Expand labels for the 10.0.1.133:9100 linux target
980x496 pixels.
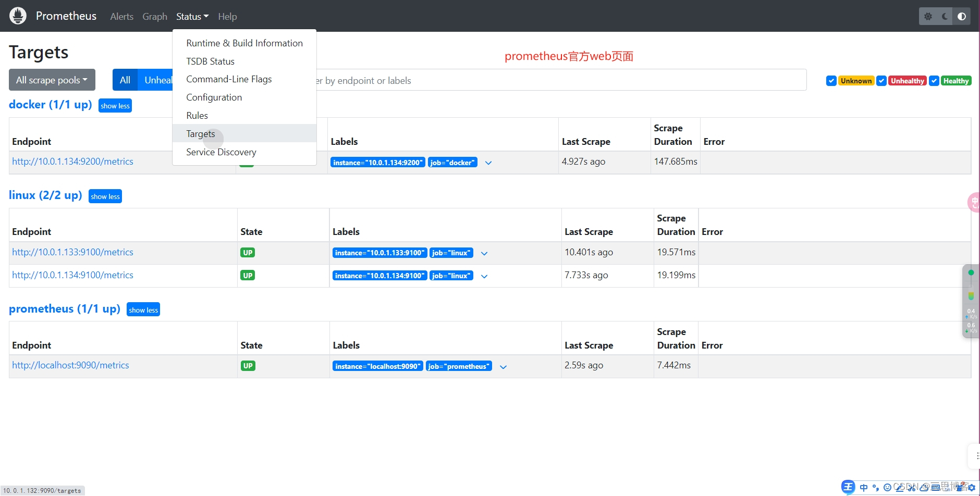(484, 253)
